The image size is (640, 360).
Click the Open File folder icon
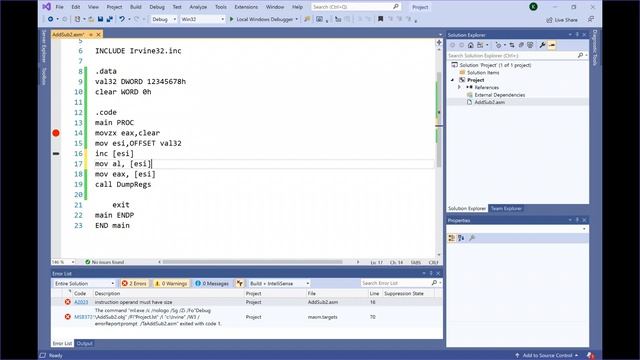coord(91,19)
